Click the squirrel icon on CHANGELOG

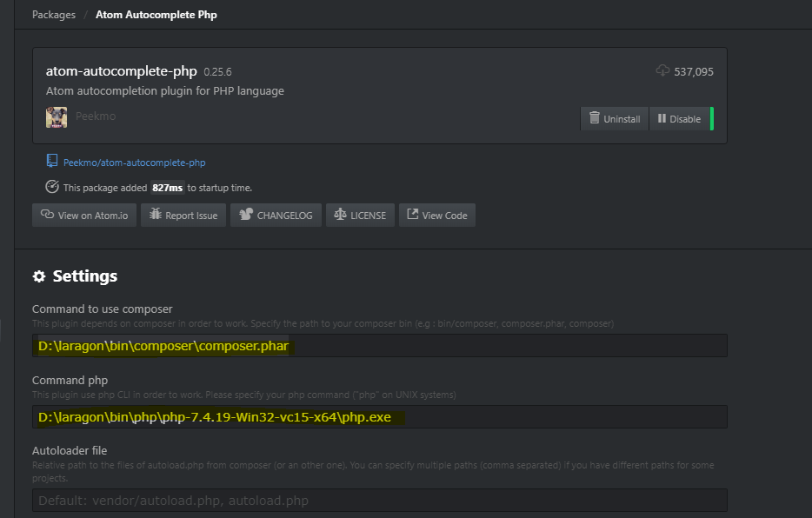point(246,214)
